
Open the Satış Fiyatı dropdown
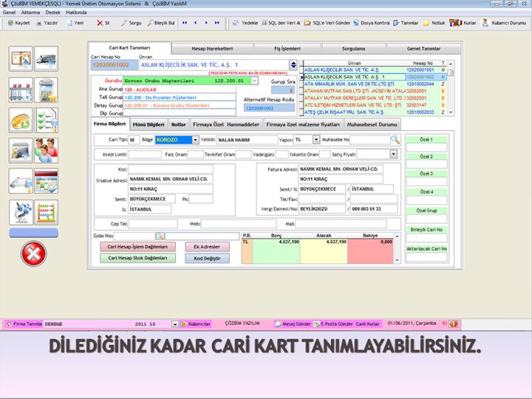(x=393, y=154)
